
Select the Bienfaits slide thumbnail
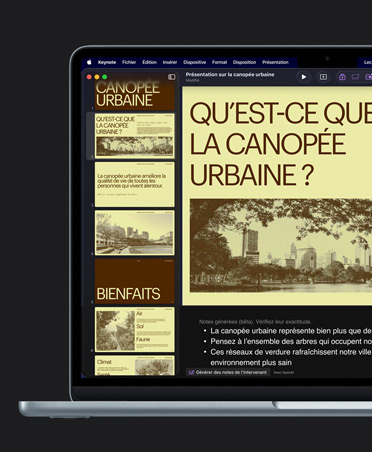(135, 281)
